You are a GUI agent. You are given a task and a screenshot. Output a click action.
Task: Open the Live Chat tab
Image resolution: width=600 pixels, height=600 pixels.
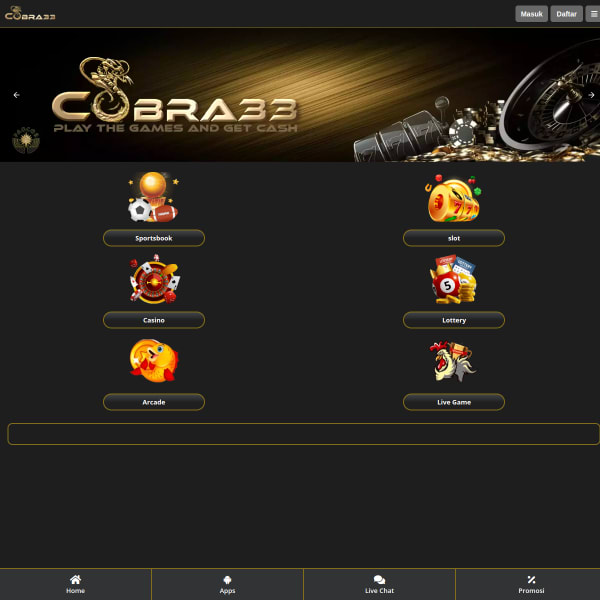click(379, 584)
